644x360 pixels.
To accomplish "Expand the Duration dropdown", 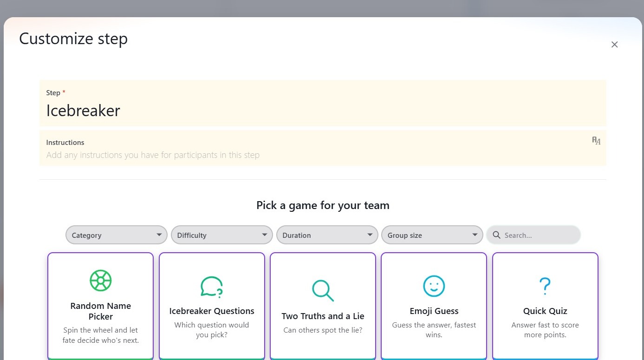I will (327, 235).
